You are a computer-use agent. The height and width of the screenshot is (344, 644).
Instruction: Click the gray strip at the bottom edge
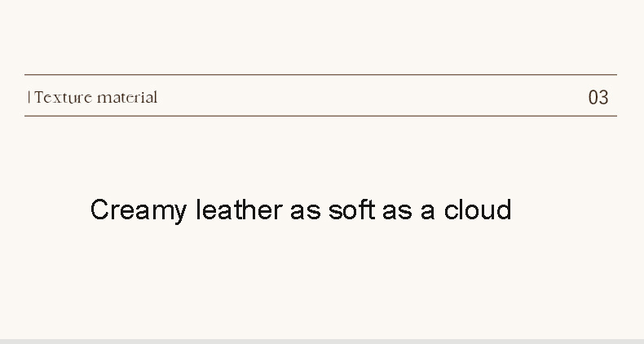click(x=322, y=341)
